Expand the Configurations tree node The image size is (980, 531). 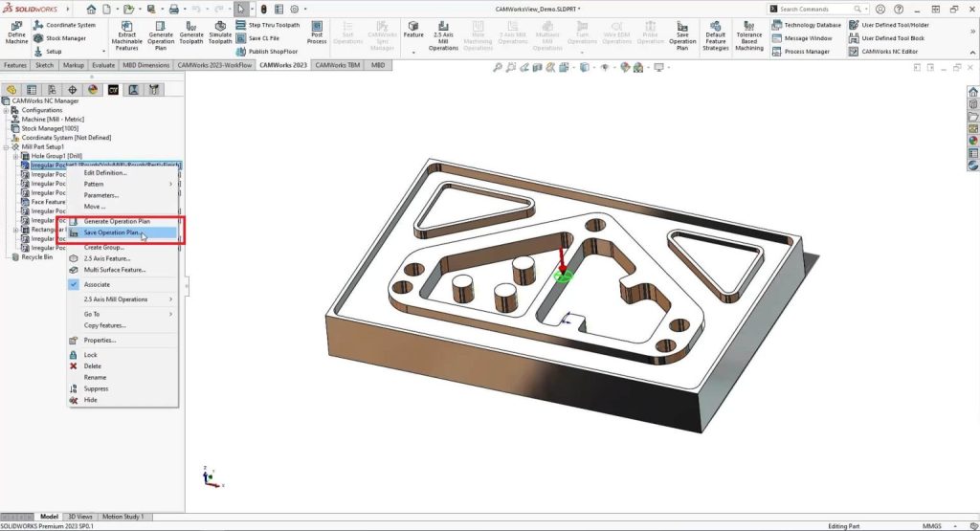click(7, 110)
